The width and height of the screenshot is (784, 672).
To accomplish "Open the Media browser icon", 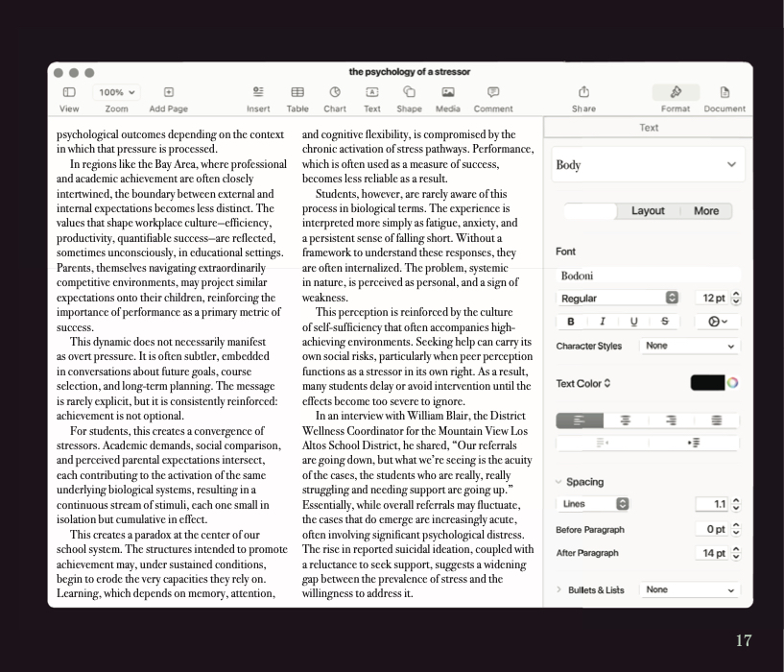I will (448, 92).
